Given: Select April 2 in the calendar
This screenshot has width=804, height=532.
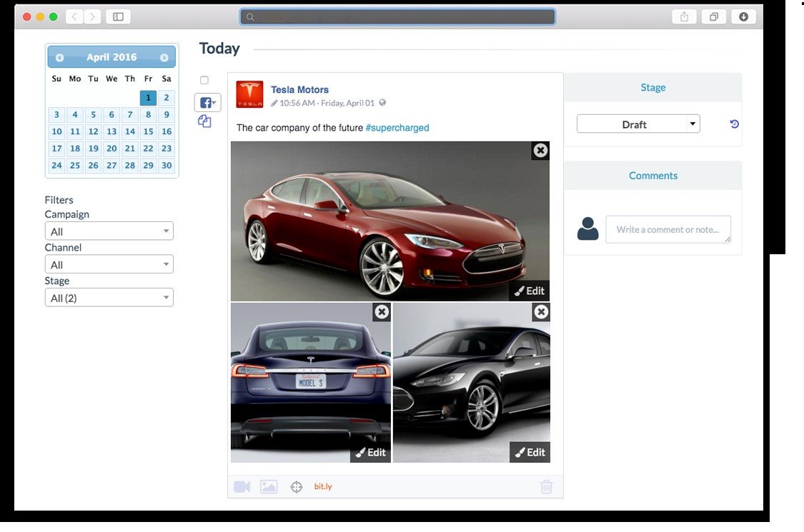Looking at the screenshot, I should 167,97.
